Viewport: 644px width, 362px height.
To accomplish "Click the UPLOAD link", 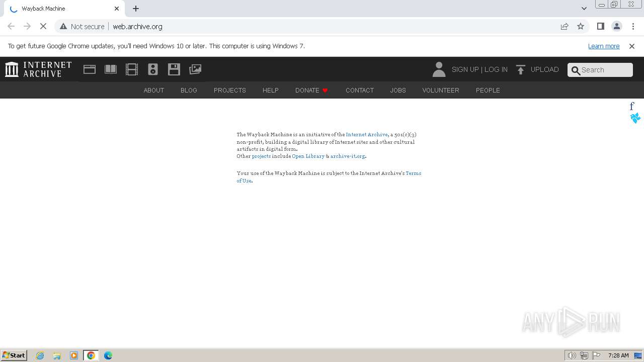I will (x=545, y=69).
